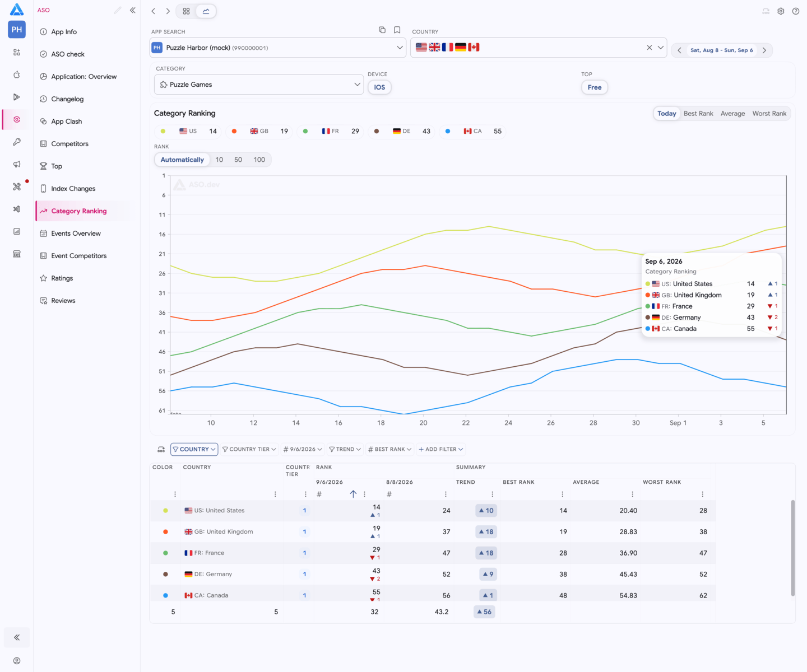Open the COUNTRY TIER filter

click(249, 449)
